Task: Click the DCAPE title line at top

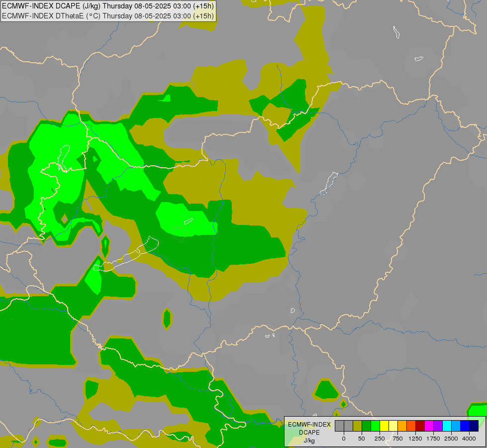Action: (x=108, y=6)
